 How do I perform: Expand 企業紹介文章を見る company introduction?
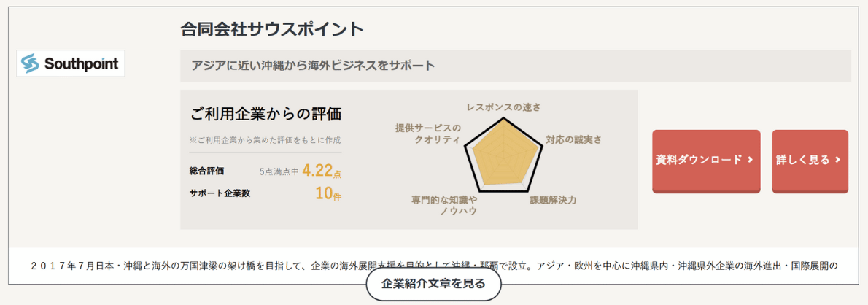pyautogui.click(x=433, y=285)
